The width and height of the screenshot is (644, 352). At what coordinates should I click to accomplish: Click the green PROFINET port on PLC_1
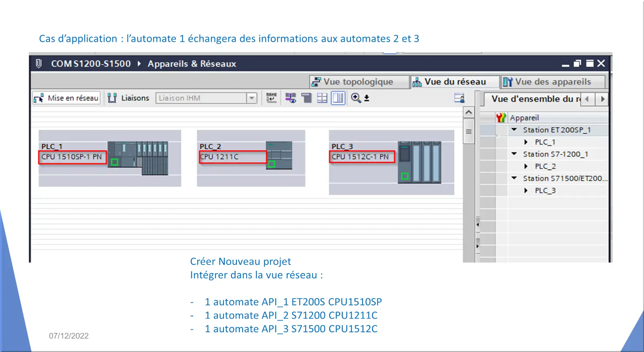pos(114,162)
